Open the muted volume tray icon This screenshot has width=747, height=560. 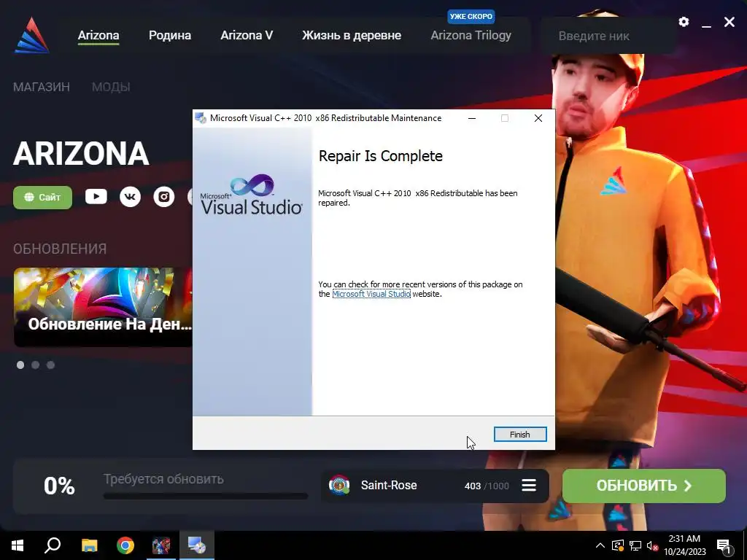[652, 545]
